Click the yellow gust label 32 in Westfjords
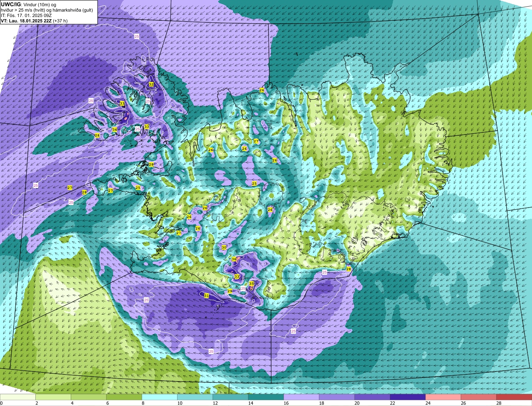This screenshot has height=406, width=532. (151, 84)
